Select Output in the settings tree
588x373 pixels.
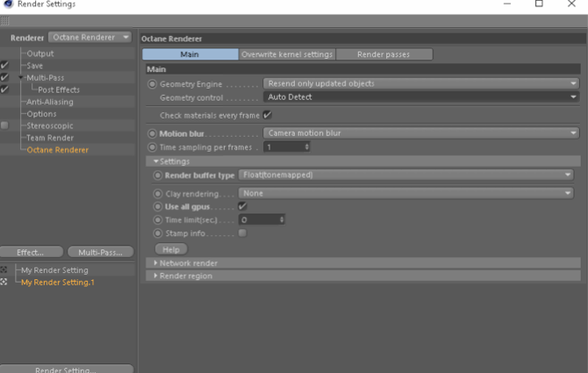pyautogui.click(x=40, y=54)
